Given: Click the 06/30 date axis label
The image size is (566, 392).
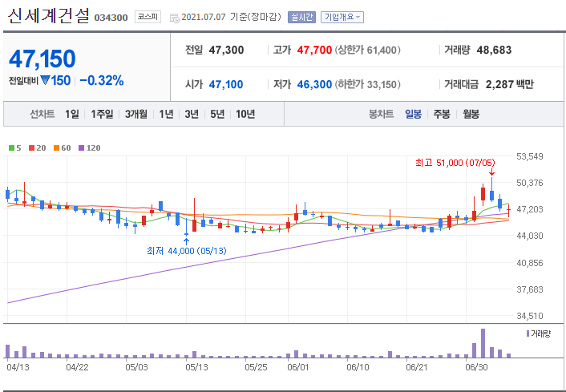Looking at the screenshot, I should (476, 367).
